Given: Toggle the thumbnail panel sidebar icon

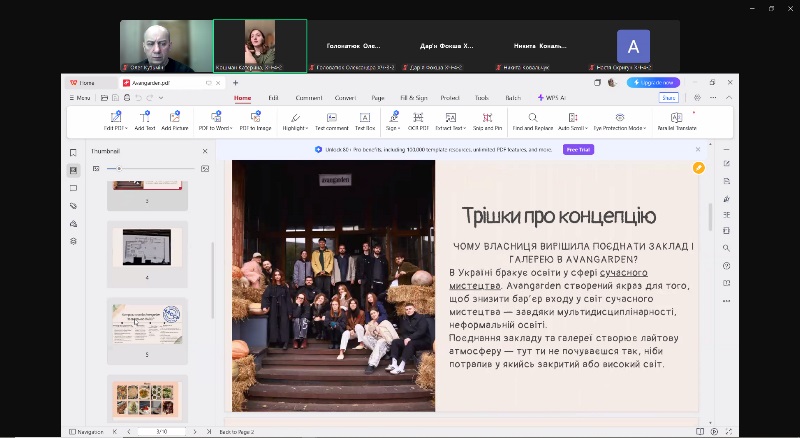Looking at the screenshot, I should click(x=73, y=170).
